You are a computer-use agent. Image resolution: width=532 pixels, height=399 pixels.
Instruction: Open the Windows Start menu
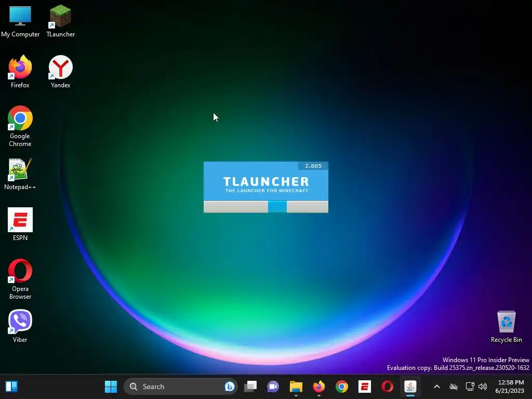(111, 387)
